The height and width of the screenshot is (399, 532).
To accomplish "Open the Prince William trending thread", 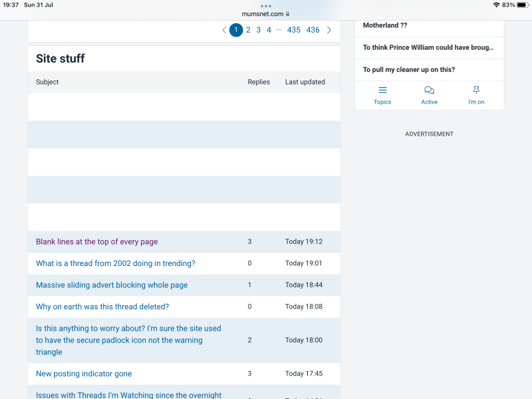I will (x=428, y=48).
